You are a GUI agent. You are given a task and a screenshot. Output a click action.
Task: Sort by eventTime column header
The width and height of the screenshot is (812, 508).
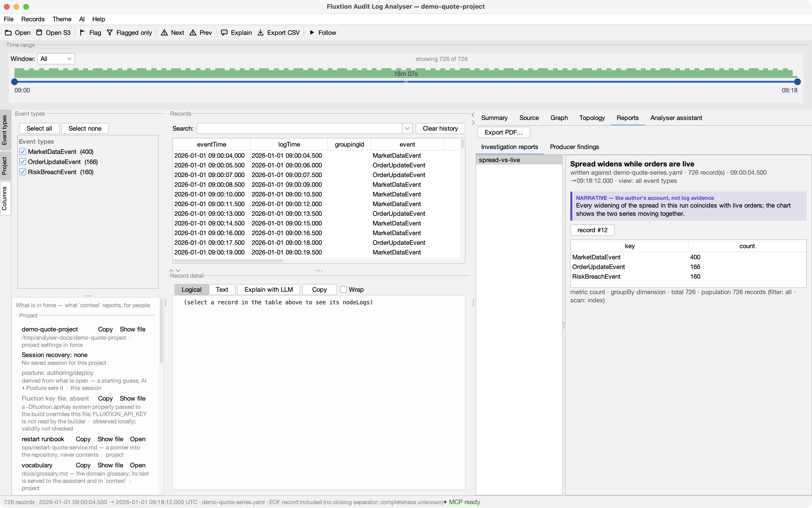pyautogui.click(x=211, y=144)
